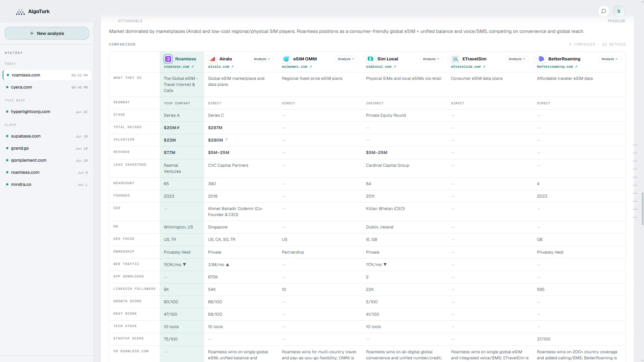
Task: Click Ahmet Bahadir Ozdemir CEO cell
Action: click(x=236, y=212)
